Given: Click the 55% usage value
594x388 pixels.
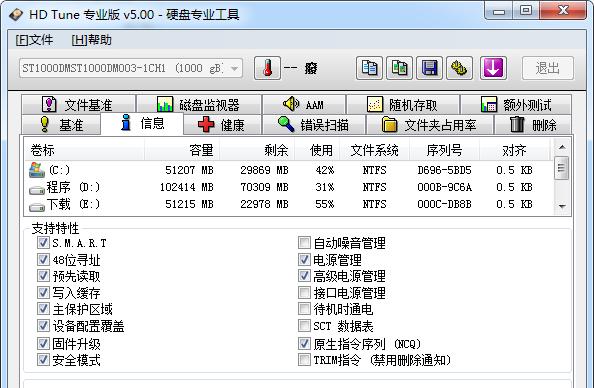Looking at the screenshot, I should click(325, 204).
